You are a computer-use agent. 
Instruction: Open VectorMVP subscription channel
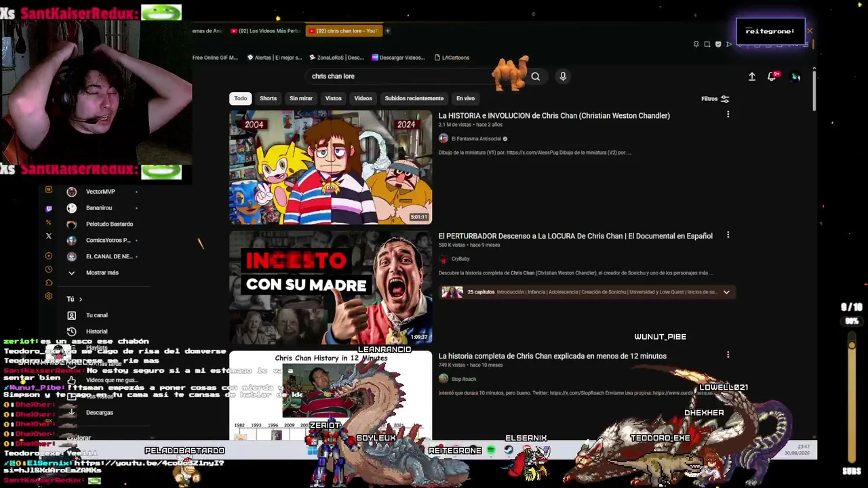(100, 192)
